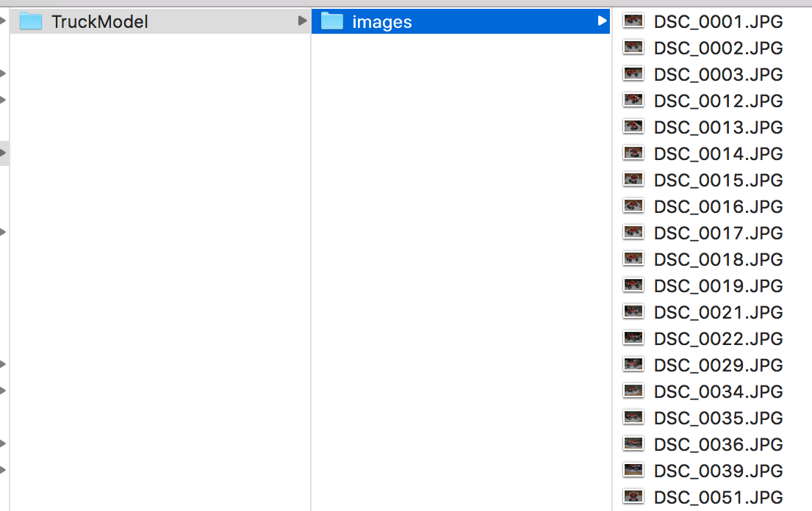Select file name DSC_0036.JPG
The height and width of the screenshot is (511, 812).
click(x=718, y=444)
